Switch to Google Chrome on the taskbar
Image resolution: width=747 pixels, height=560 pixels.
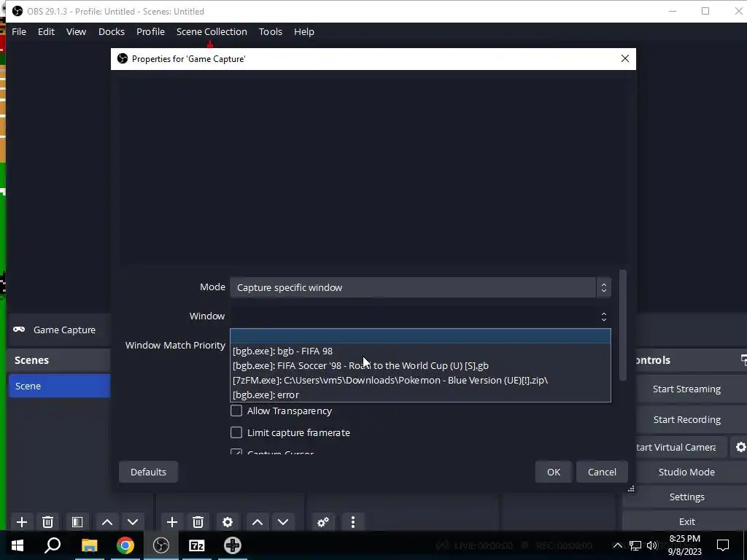(x=125, y=545)
